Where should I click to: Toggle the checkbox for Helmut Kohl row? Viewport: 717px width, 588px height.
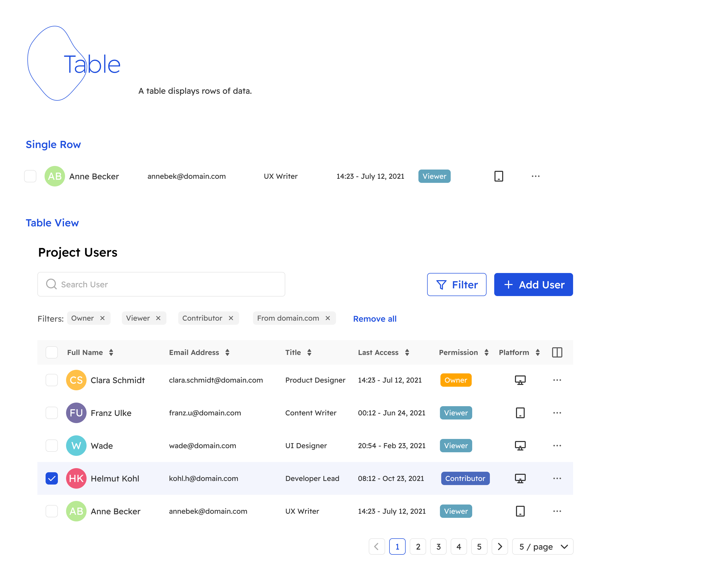[51, 478]
